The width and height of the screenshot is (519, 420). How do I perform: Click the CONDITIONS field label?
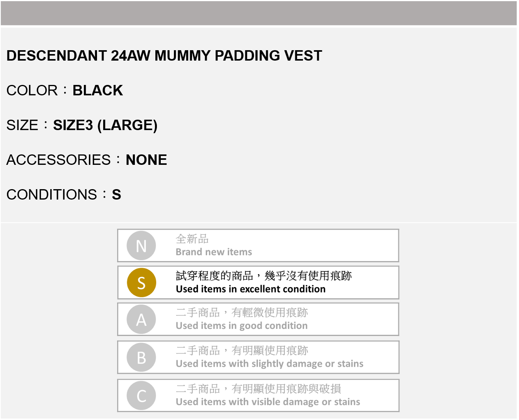(x=52, y=195)
